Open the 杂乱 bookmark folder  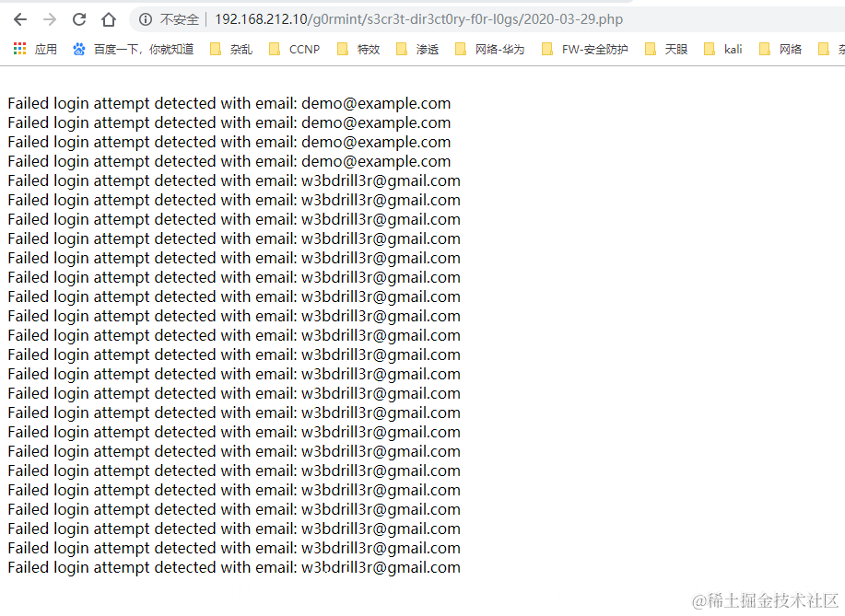[231, 50]
